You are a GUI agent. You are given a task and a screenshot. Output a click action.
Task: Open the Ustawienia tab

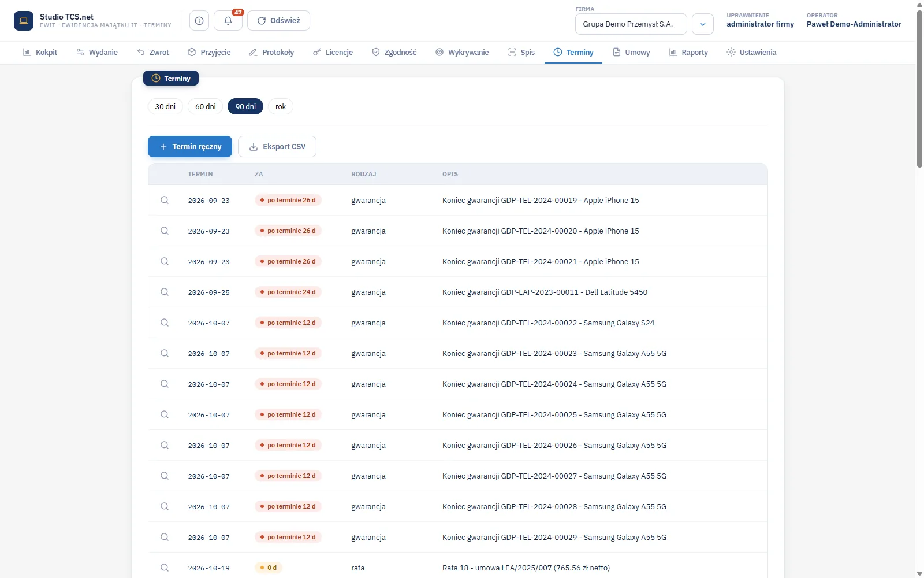click(751, 52)
